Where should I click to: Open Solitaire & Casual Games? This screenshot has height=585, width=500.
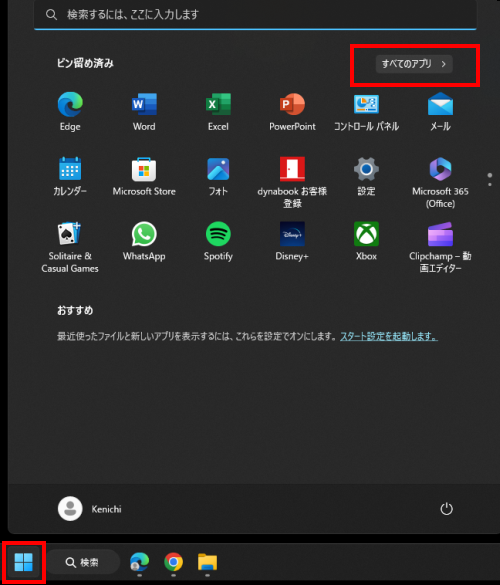coord(70,247)
